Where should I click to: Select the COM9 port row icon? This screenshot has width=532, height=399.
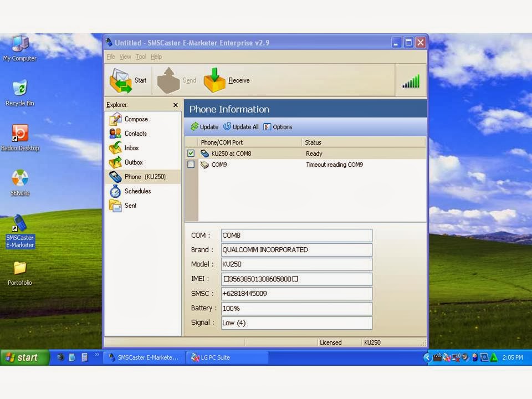click(204, 165)
